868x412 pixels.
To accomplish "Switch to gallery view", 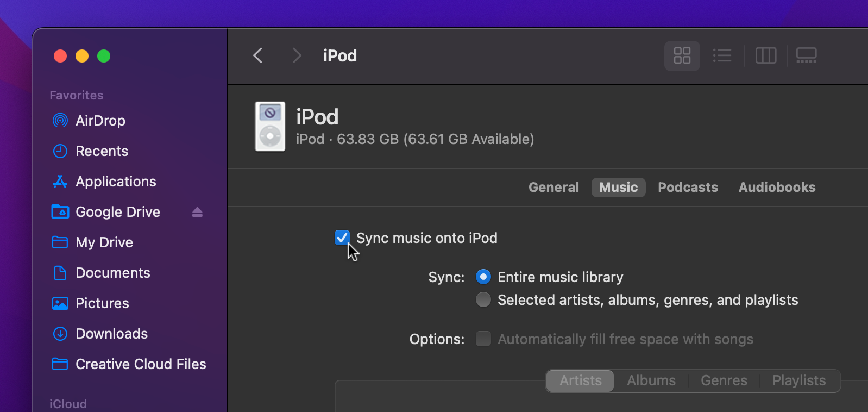I will point(806,55).
